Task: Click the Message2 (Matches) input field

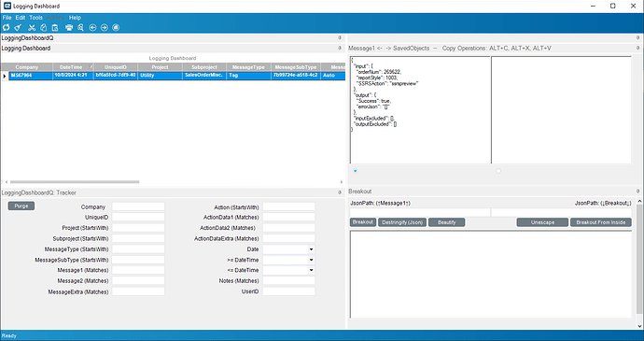Action: (x=138, y=281)
